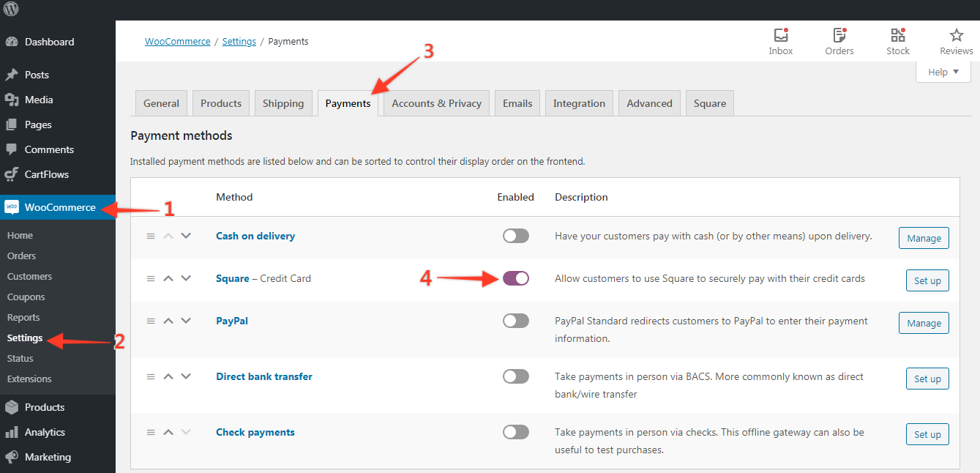The image size is (980, 473).
Task: Open the Orders icon in header
Action: click(x=839, y=35)
